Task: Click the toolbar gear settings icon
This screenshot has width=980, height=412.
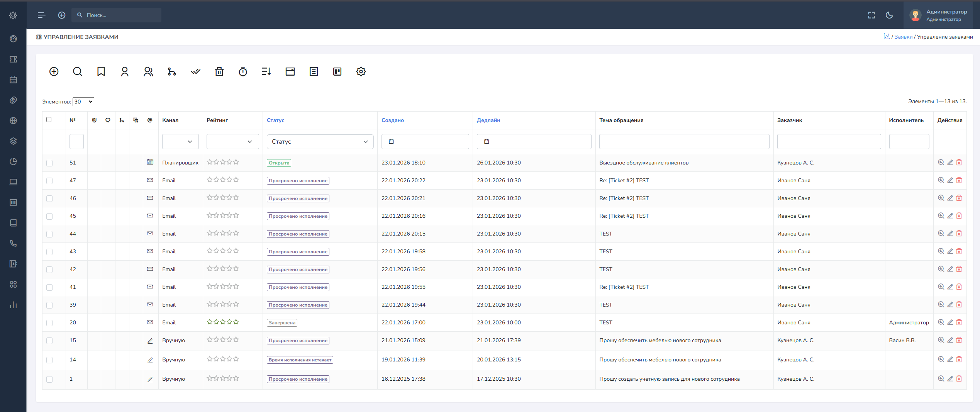Action: point(361,71)
